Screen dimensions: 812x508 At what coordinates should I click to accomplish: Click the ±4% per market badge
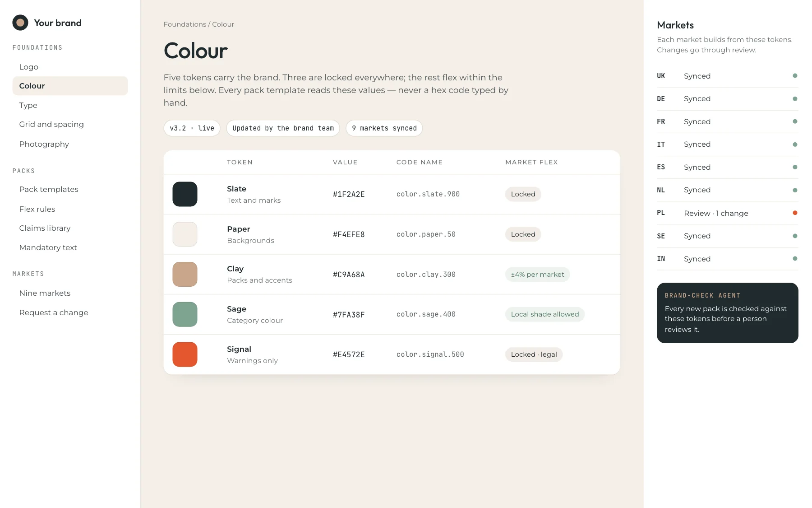[x=537, y=275]
